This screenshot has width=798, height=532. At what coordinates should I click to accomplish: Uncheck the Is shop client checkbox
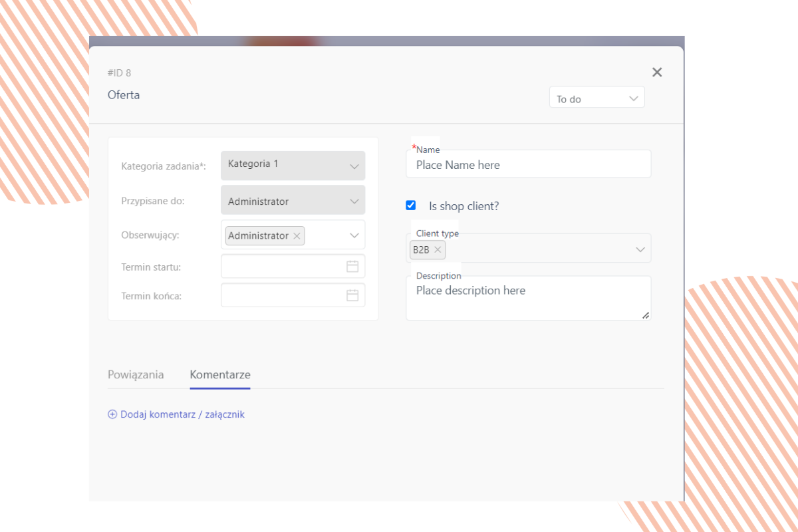(410, 205)
